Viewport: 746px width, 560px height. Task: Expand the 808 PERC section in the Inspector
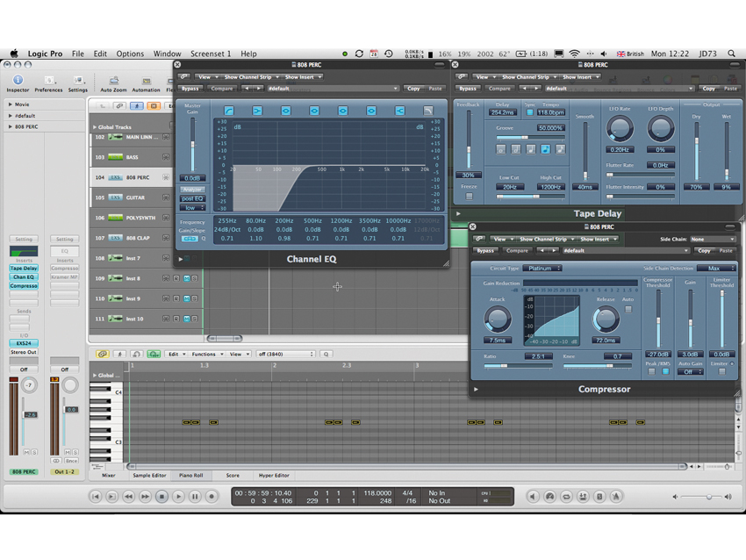pos(10,126)
